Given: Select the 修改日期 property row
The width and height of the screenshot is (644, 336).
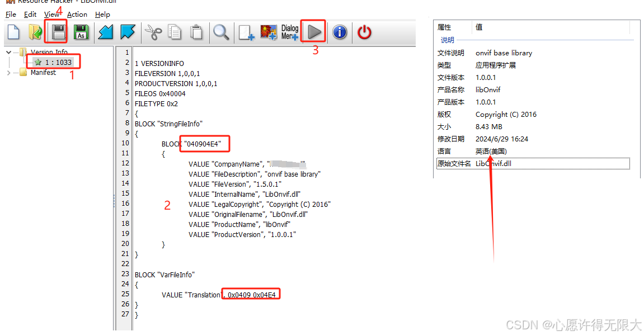Looking at the screenshot, I should (533, 139).
